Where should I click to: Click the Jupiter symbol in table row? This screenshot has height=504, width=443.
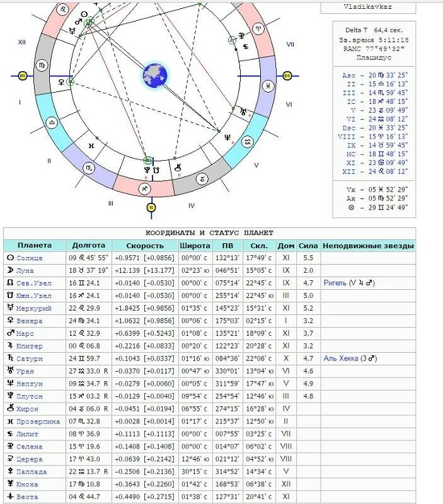pyautogui.click(x=10, y=345)
